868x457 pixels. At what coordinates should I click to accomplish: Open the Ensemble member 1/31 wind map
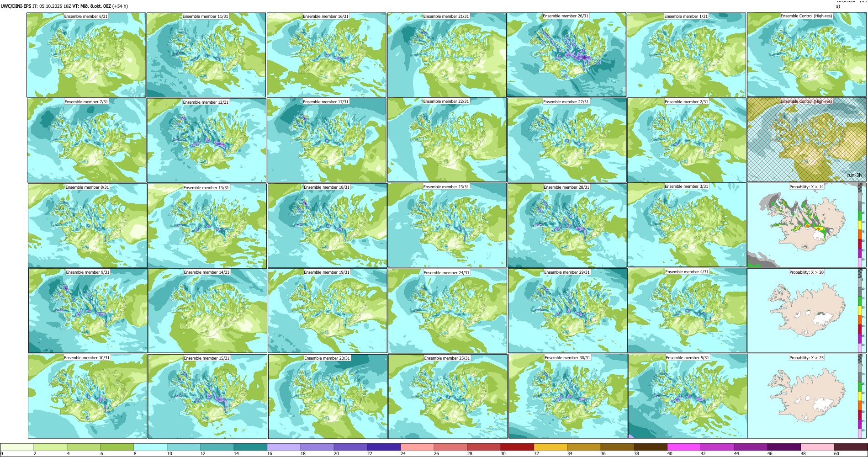(x=686, y=55)
